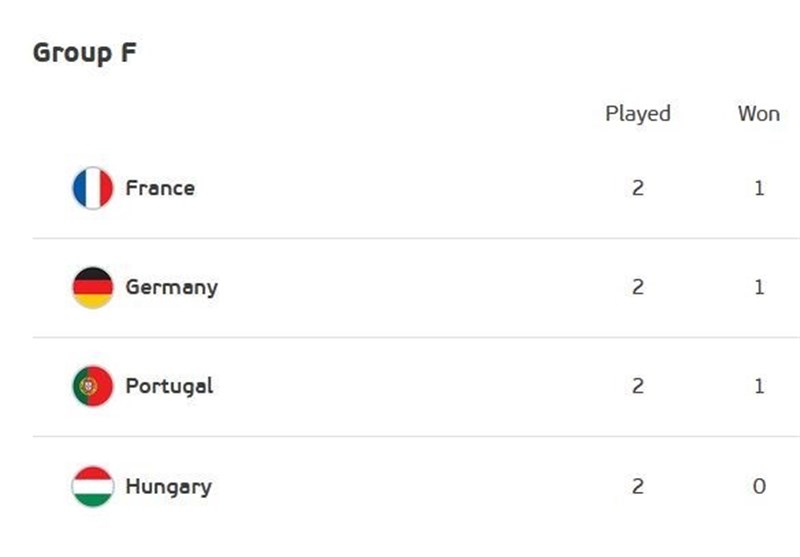The height and width of the screenshot is (557, 800).
Task: Click Hungary's Played value
Action: coord(638,487)
